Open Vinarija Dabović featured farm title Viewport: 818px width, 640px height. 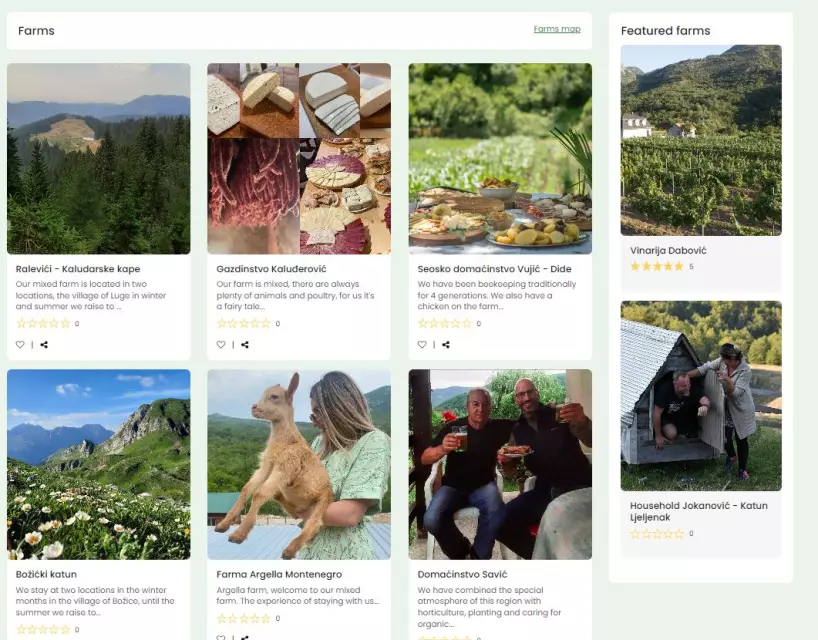tap(668, 251)
